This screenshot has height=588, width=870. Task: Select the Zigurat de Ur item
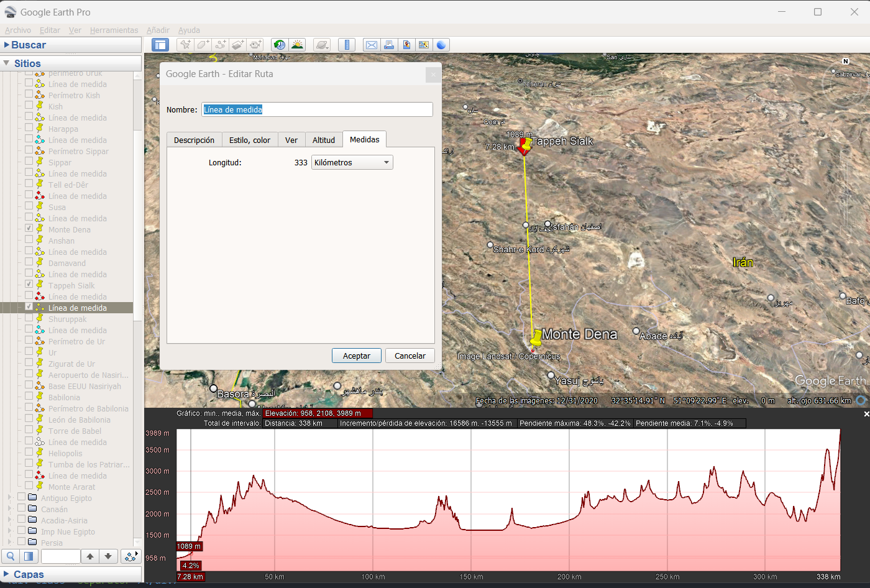pyautogui.click(x=72, y=364)
